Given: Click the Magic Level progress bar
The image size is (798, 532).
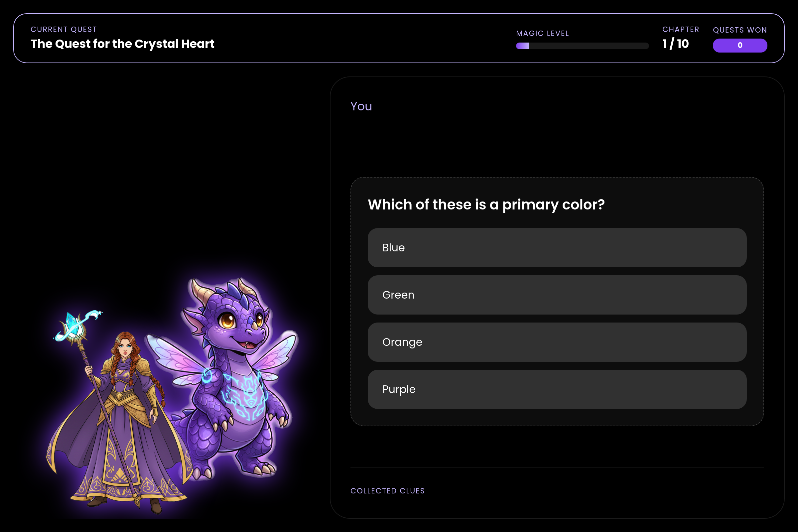Looking at the screenshot, I should 582,46.
